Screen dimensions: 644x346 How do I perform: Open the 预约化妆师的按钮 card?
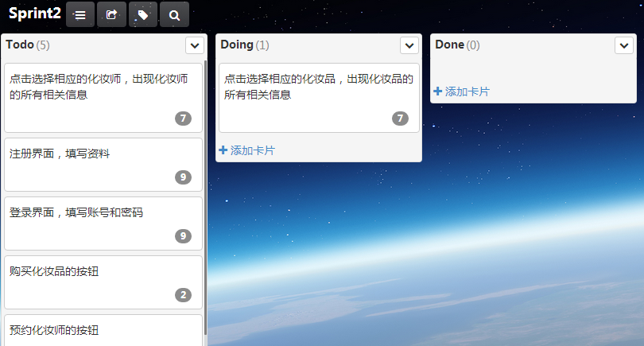click(103, 330)
